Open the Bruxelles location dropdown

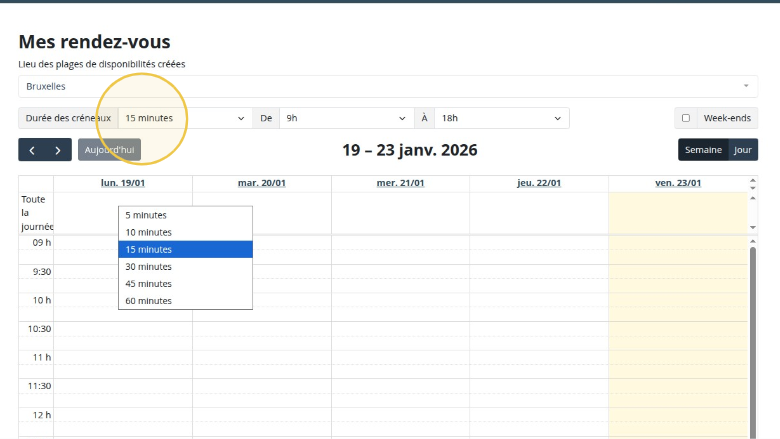386,86
